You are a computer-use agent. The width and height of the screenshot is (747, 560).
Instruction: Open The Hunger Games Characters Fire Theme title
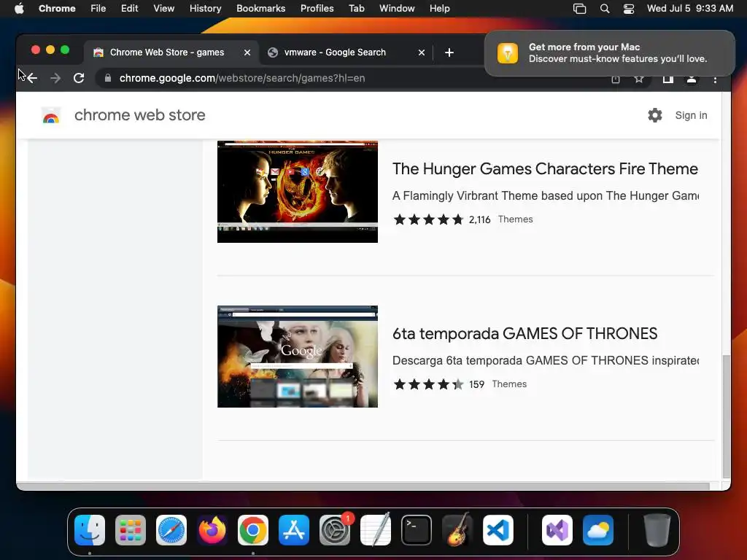click(x=545, y=169)
